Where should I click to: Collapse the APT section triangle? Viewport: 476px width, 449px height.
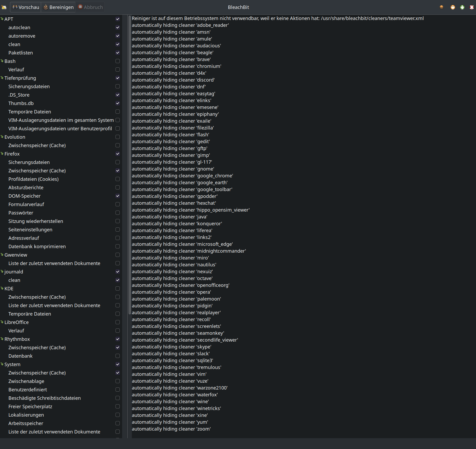[x=2, y=19]
